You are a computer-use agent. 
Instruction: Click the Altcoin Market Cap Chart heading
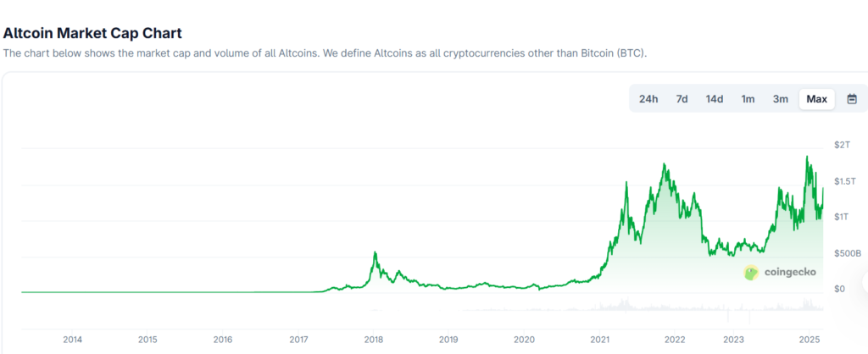point(92,33)
